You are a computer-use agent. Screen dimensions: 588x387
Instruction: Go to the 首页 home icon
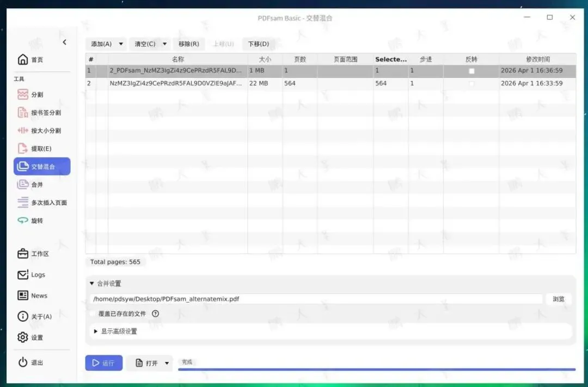tap(23, 59)
